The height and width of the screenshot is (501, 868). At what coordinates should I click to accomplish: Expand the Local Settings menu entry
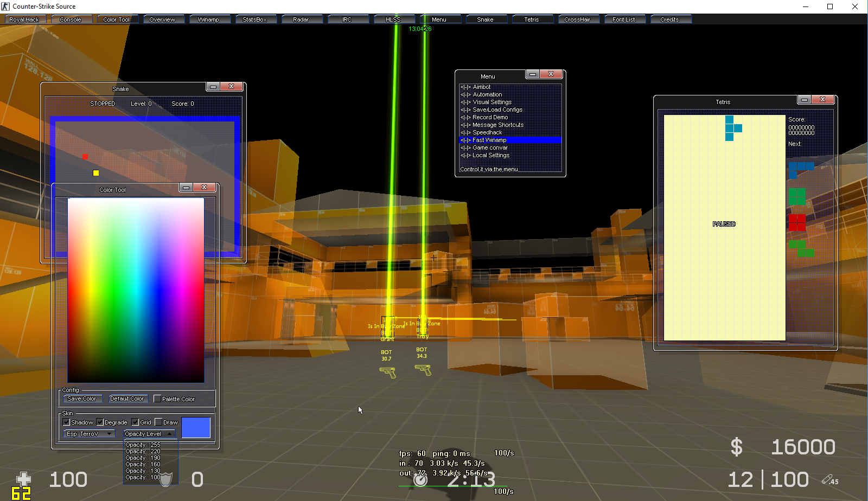tap(510, 155)
